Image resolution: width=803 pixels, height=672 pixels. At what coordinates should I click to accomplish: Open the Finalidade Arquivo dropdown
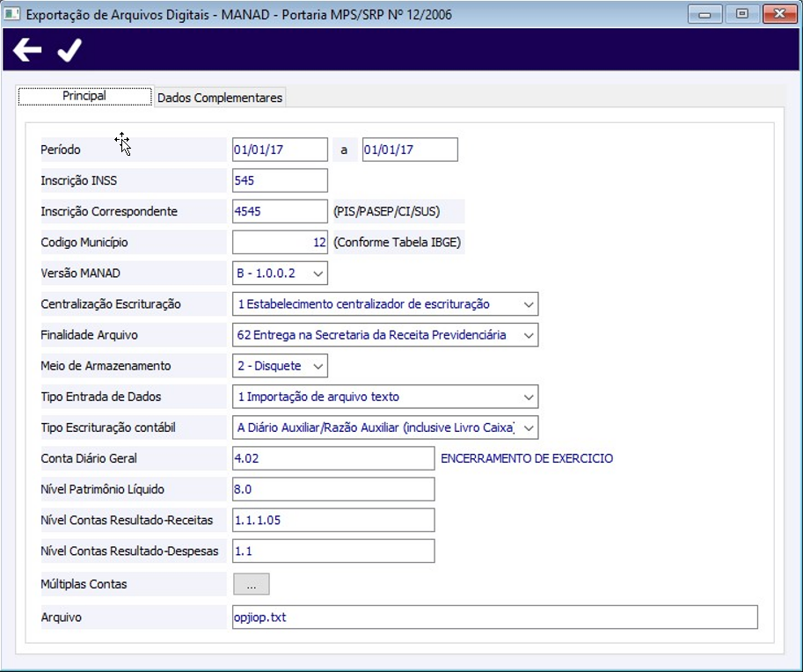(385, 335)
